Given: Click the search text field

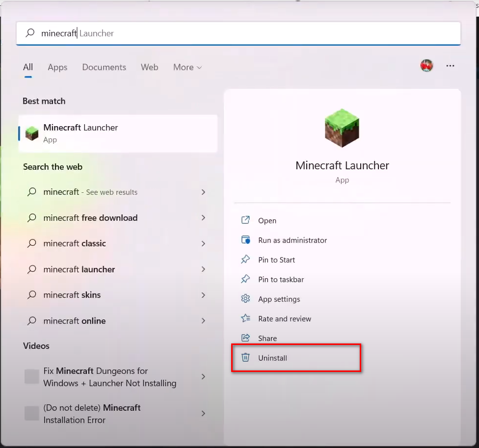Looking at the screenshot, I should (239, 33).
